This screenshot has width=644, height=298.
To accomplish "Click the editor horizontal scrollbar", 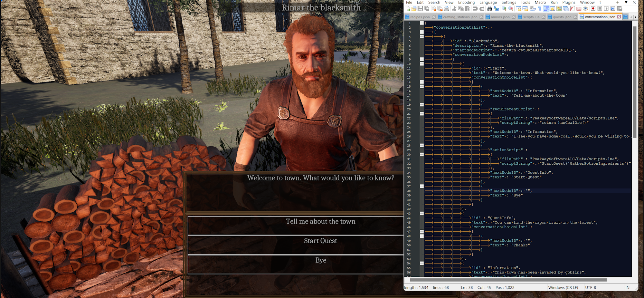I will (x=508, y=280).
